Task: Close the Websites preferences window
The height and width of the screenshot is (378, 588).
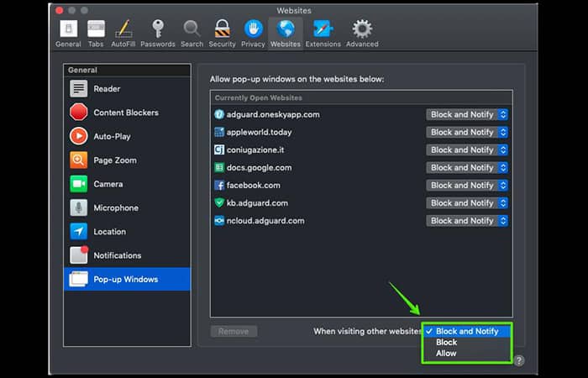Action: click(60, 10)
